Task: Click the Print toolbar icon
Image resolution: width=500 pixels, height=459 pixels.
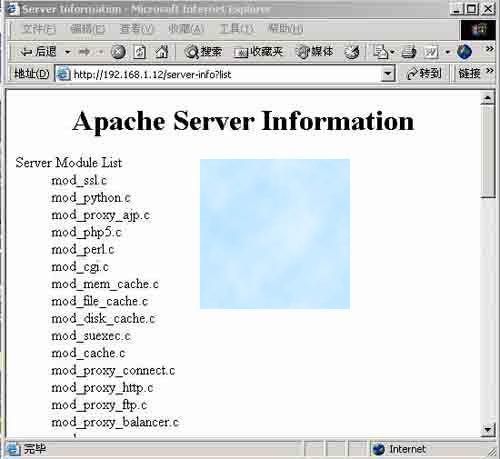Action: pyautogui.click(x=409, y=52)
